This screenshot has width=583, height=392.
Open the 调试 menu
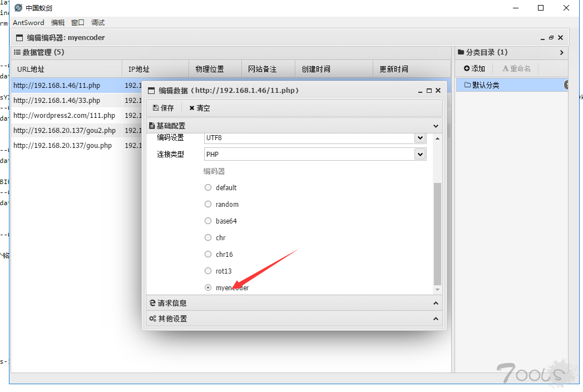[98, 23]
